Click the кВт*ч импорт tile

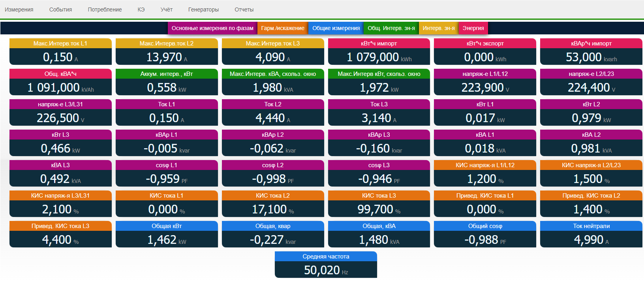point(379,51)
